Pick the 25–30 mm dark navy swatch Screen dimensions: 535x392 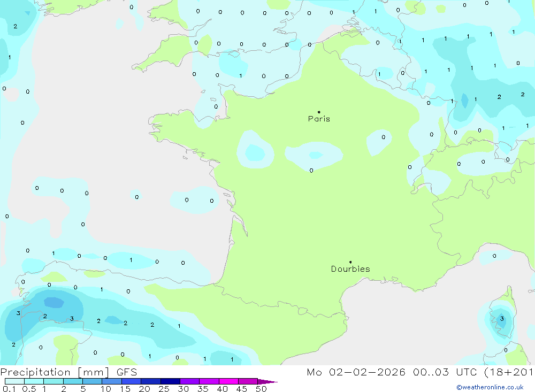(x=170, y=381)
